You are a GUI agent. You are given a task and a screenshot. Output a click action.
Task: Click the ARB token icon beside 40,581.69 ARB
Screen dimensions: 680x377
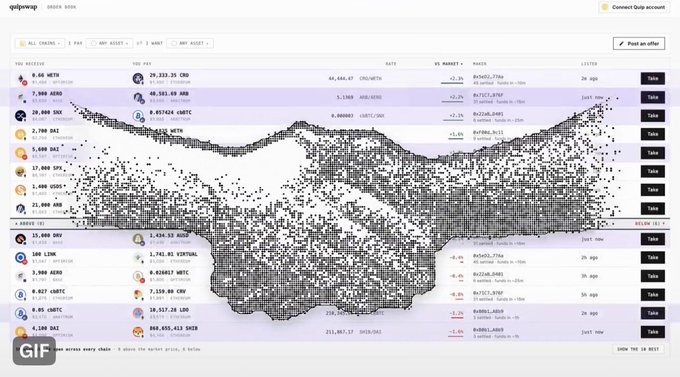point(138,98)
